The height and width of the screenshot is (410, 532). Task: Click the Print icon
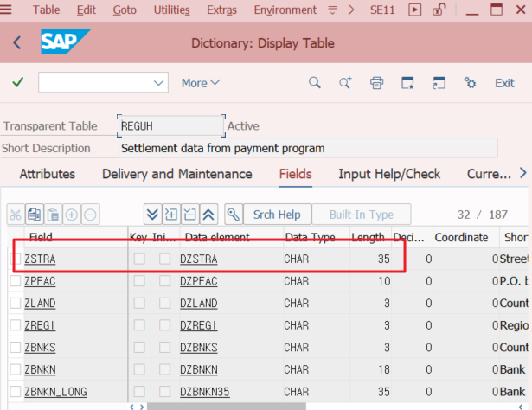tap(376, 83)
